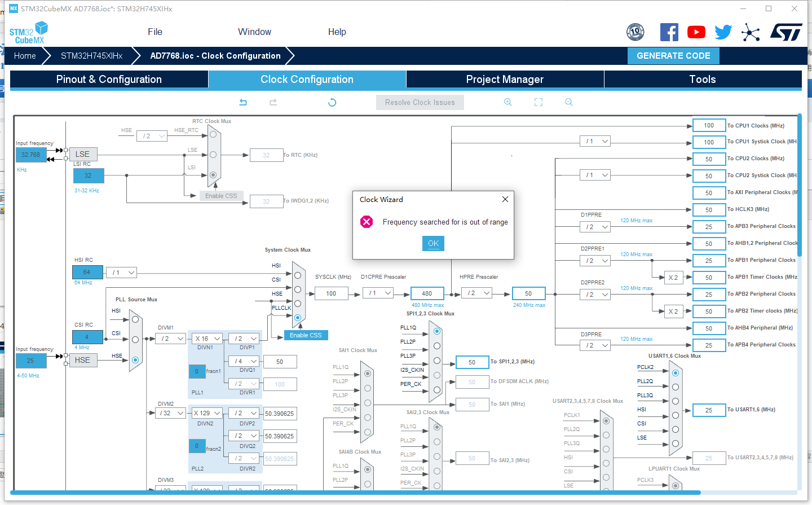Click the CPU1 Clocks 100 value field
Image resolution: width=812 pixels, height=505 pixels.
pyautogui.click(x=709, y=125)
